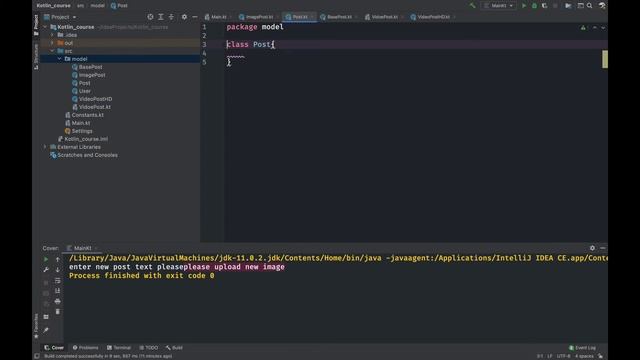
Task: Hide the Project panel with minus icon
Action: (195, 17)
